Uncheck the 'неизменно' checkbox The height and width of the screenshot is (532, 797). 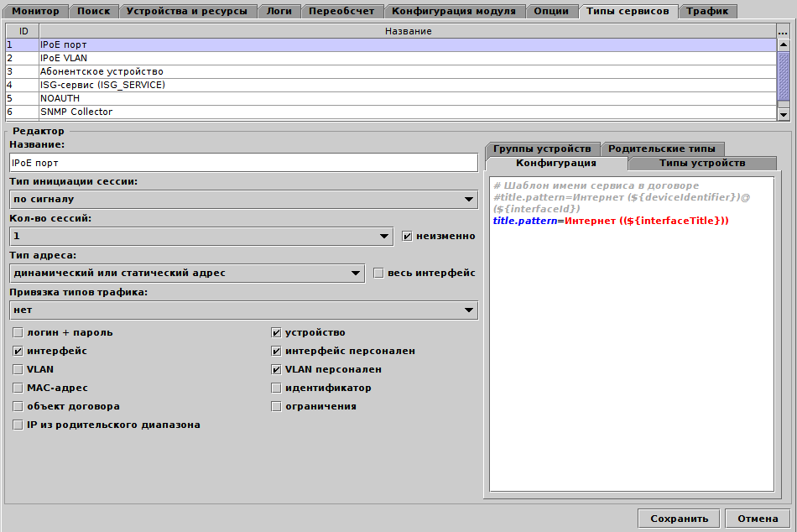[407, 236]
